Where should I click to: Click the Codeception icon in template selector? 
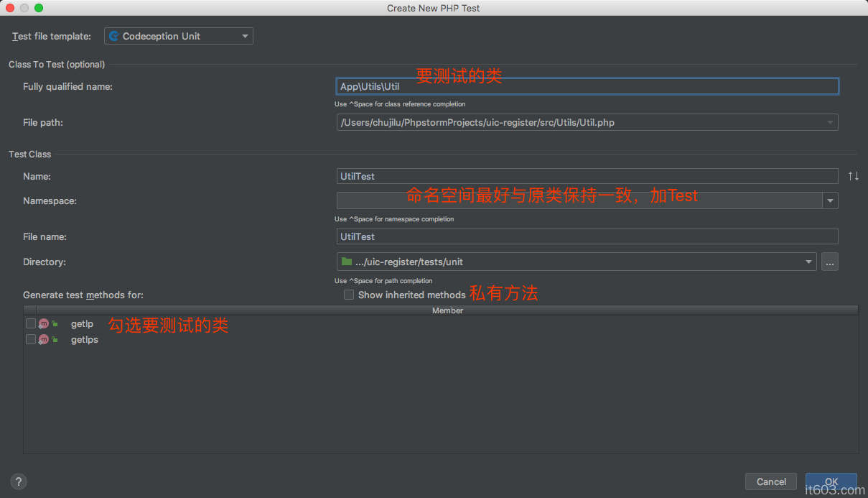(x=114, y=36)
